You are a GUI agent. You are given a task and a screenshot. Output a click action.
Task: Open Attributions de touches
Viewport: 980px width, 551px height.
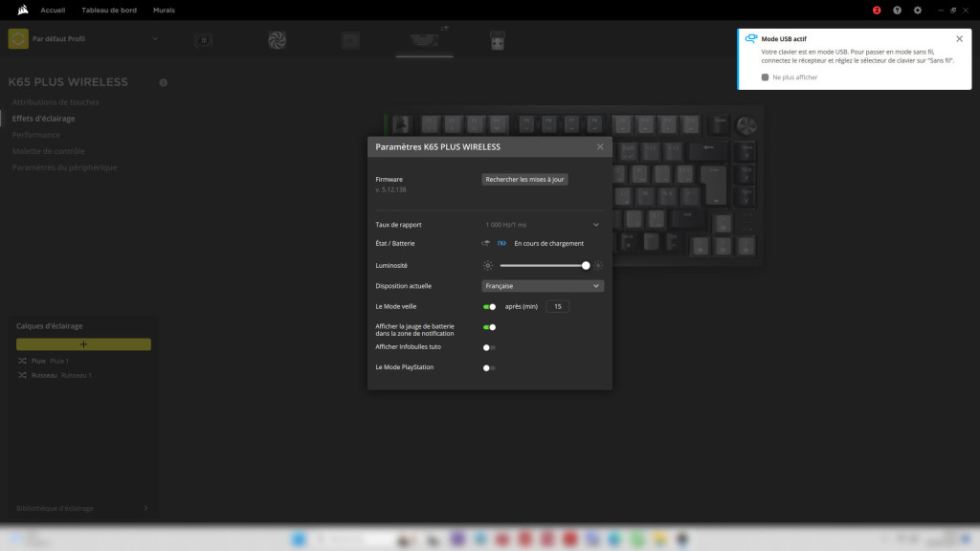tap(56, 101)
